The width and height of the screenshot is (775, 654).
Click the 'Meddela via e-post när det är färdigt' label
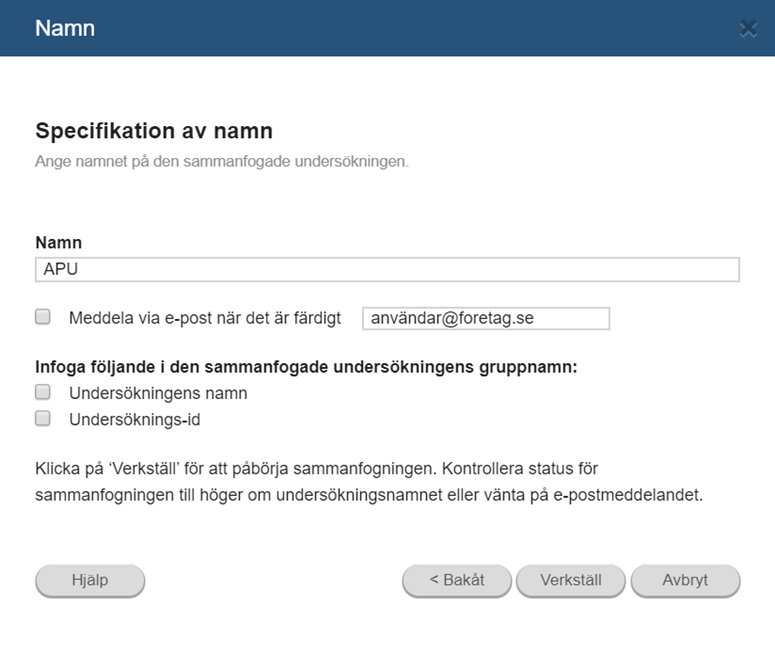[205, 318]
